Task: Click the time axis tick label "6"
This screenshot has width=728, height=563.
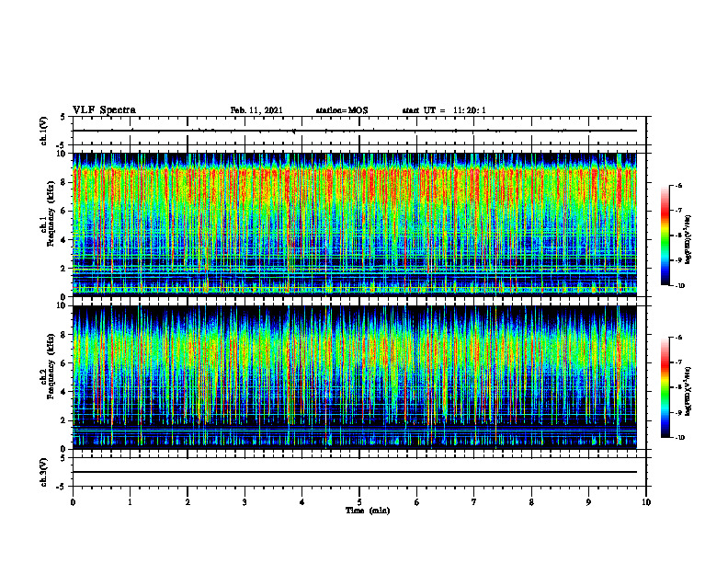Action: tap(417, 502)
